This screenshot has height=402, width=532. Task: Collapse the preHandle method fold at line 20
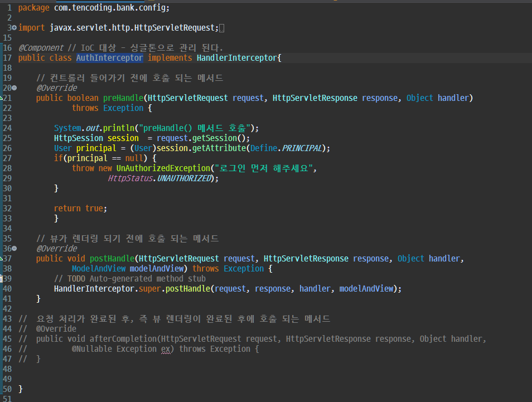[x=14, y=88]
